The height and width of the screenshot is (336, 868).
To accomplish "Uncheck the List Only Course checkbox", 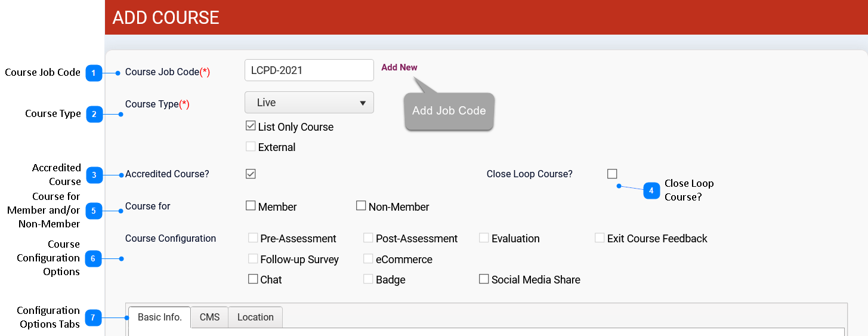I will coord(251,127).
